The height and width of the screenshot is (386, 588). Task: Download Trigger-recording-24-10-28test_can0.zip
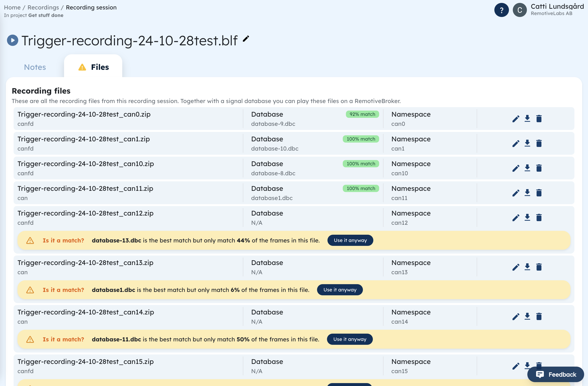[x=527, y=119]
